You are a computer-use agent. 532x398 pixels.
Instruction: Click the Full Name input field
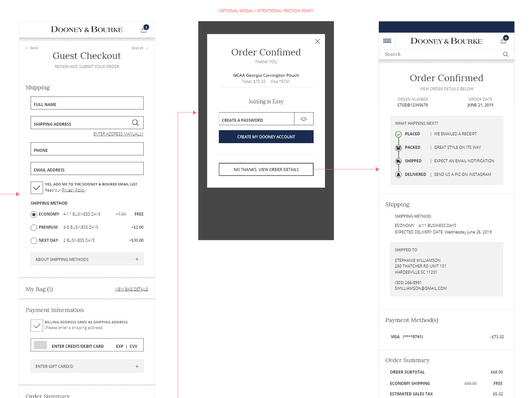87,103
